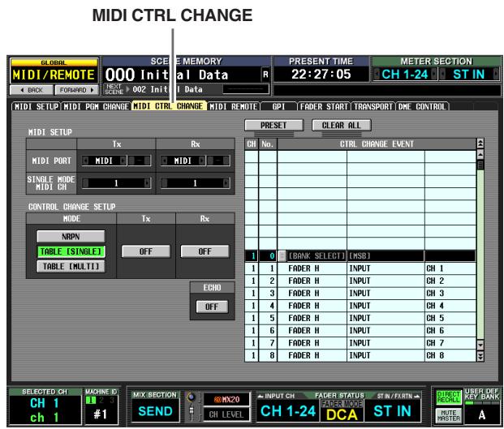The height and width of the screenshot is (429, 504).
Task: Switch to FADER START tab
Action: pos(324,106)
